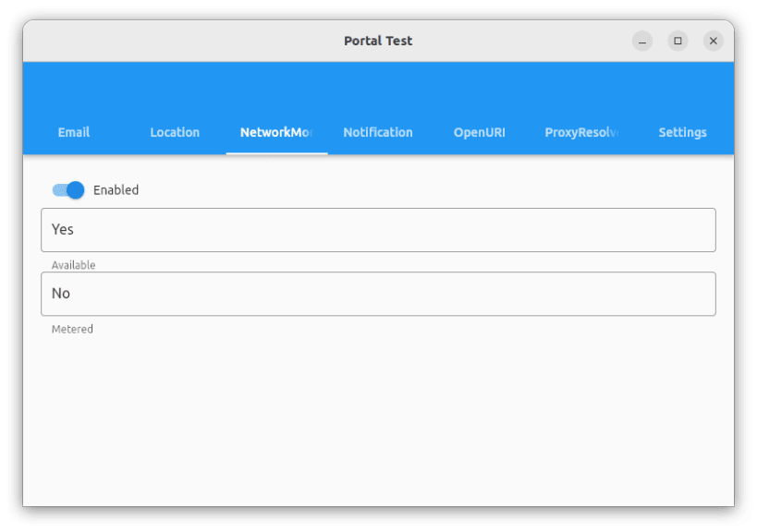The height and width of the screenshot is (532, 757).
Task: Switch to the ProxyResolver tab
Action: (x=581, y=132)
